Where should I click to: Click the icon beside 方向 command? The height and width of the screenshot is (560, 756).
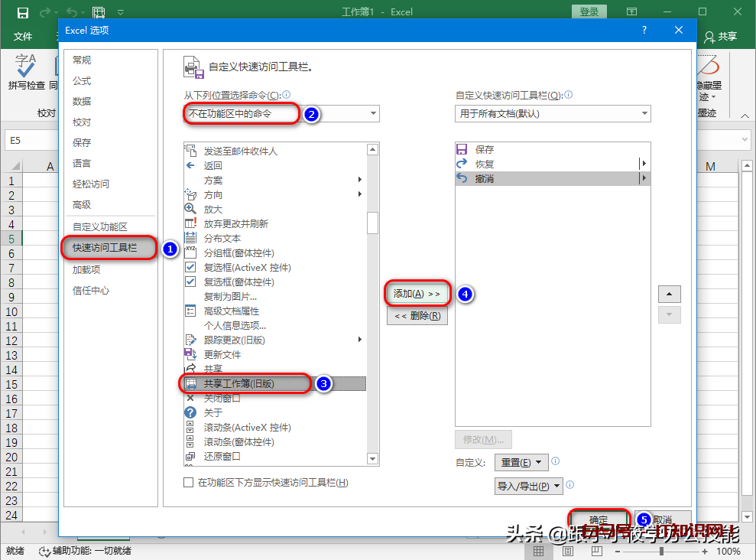191,194
